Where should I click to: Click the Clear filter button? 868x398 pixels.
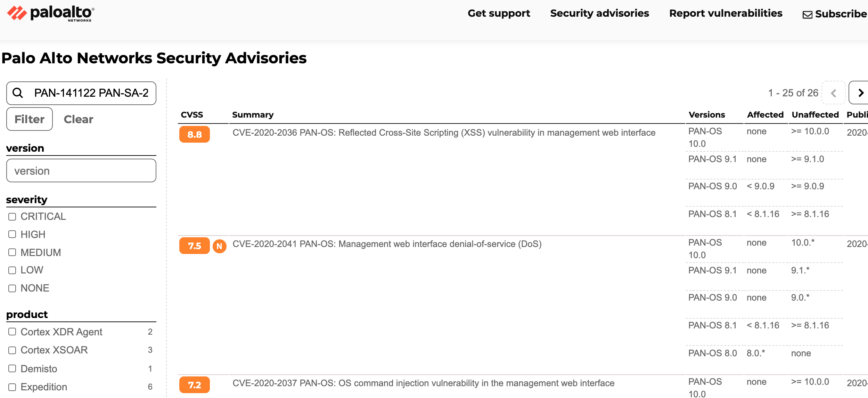(x=79, y=119)
